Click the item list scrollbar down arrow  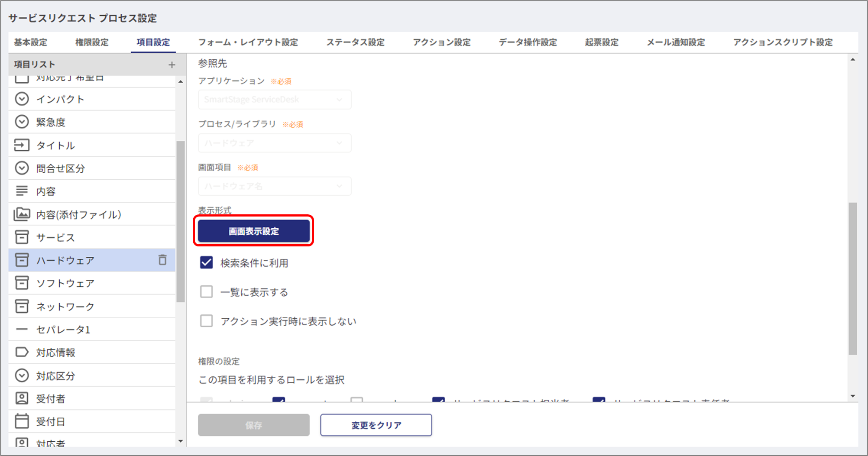point(181,441)
